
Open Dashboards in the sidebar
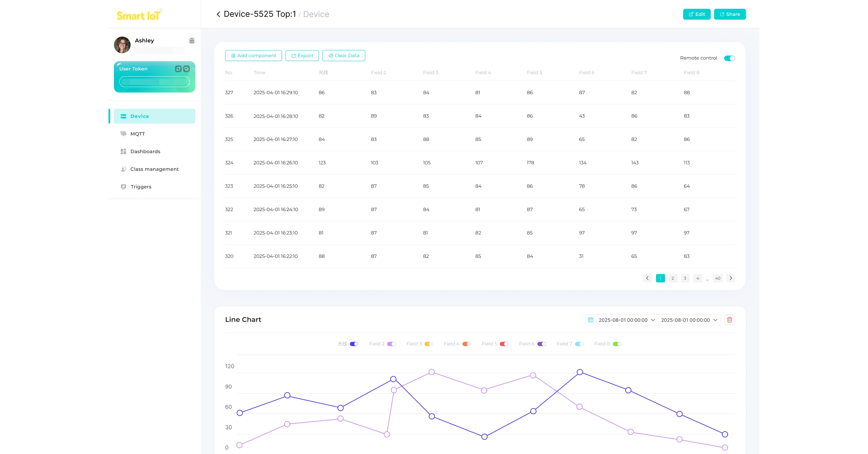(145, 151)
